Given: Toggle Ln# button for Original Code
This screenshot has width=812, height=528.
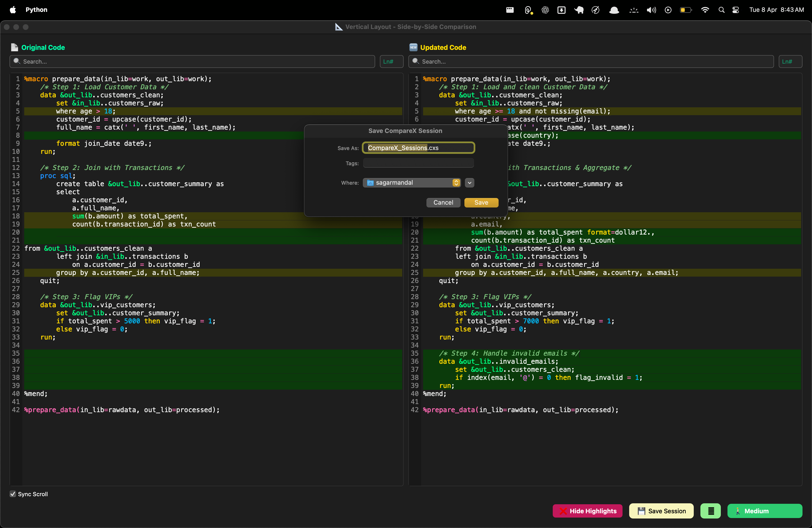Looking at the screenshot, I should coord(391,61).
